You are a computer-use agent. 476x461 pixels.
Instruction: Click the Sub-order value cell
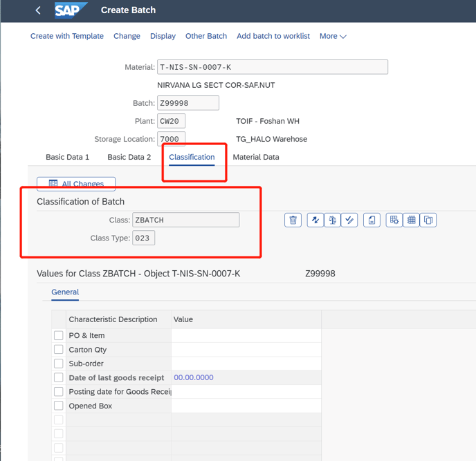246,364
